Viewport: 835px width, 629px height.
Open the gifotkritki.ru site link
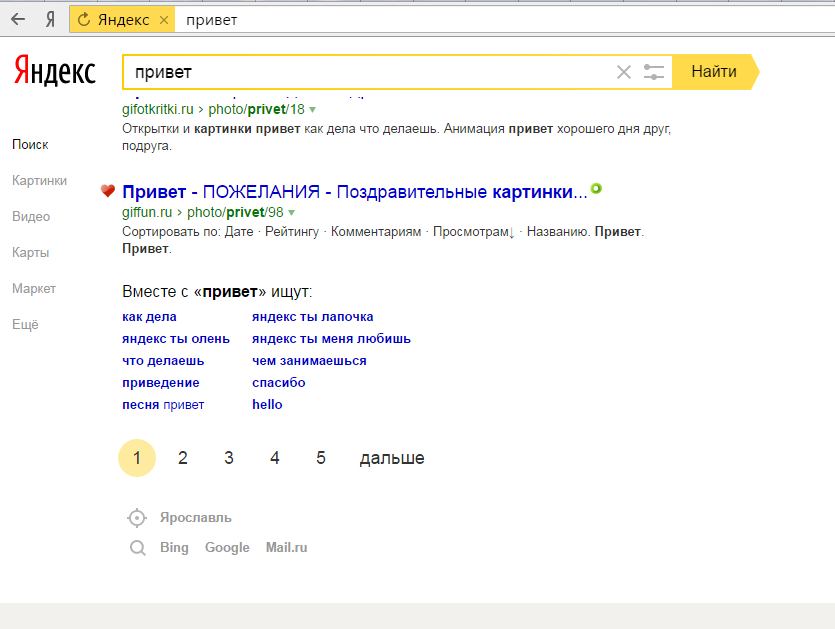[158, 109]
